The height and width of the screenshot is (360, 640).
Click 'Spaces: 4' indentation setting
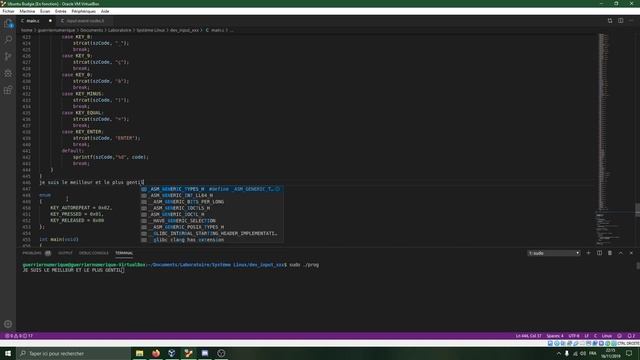(555, 336)
